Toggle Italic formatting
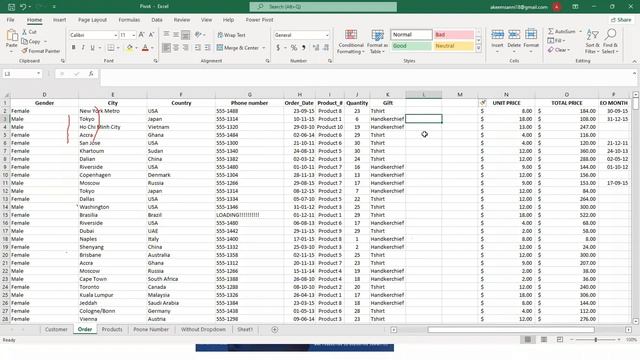The height and width of the screenshot is (360, 640). click(83, 48)
